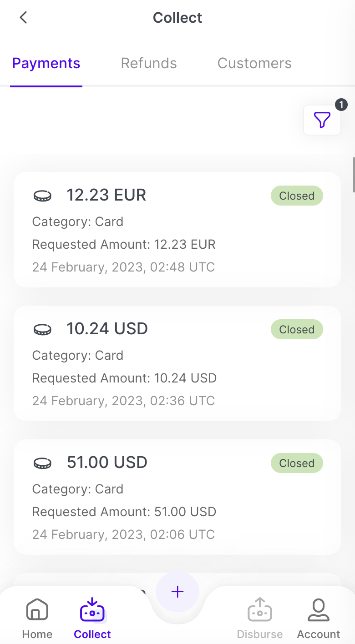Viewport: 355px width, 644px height.
Task: Tap the Collect icon in bottom navigation
Action: pos(92,610)
